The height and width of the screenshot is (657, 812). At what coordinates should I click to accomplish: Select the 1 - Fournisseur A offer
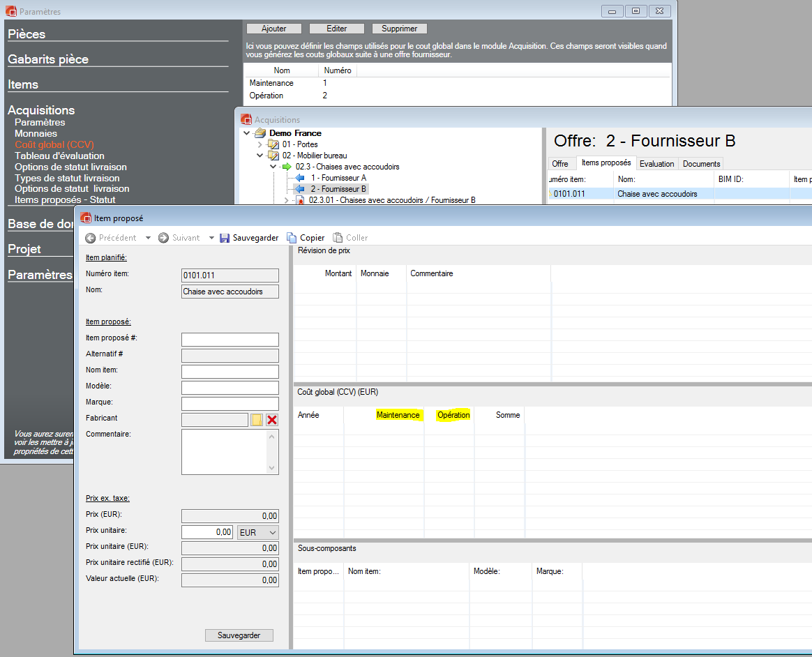coord(338,178)
